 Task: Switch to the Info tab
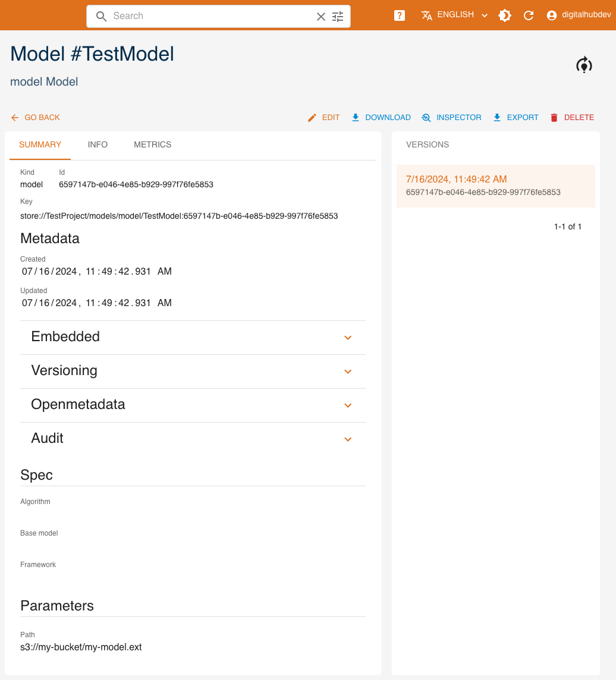98,144
